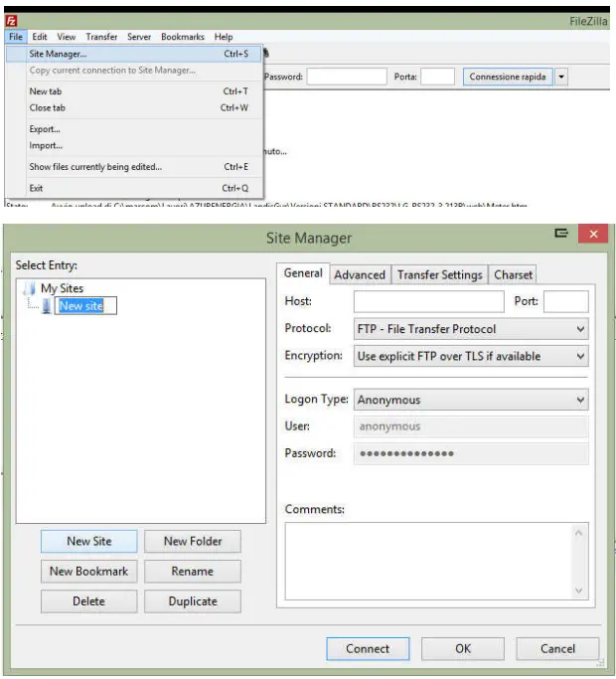Click the disabled User field

click(471, 426)
